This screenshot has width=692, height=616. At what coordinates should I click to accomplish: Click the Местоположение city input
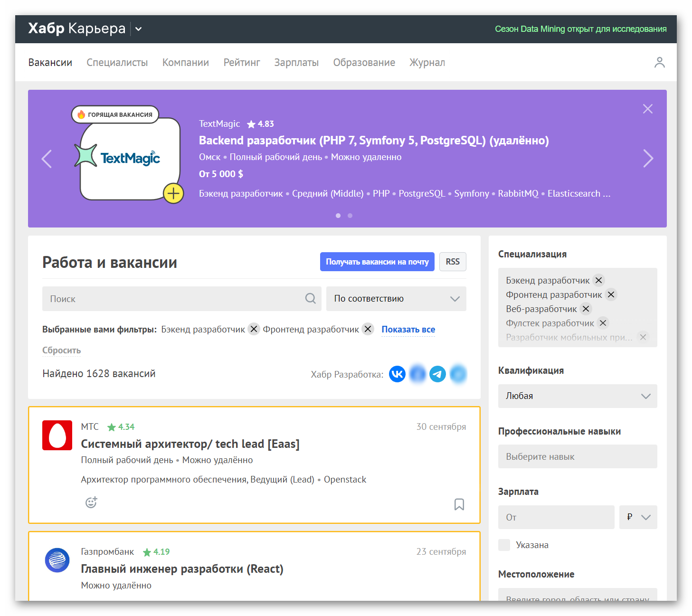pyautogui.click(x=578, y=596)
